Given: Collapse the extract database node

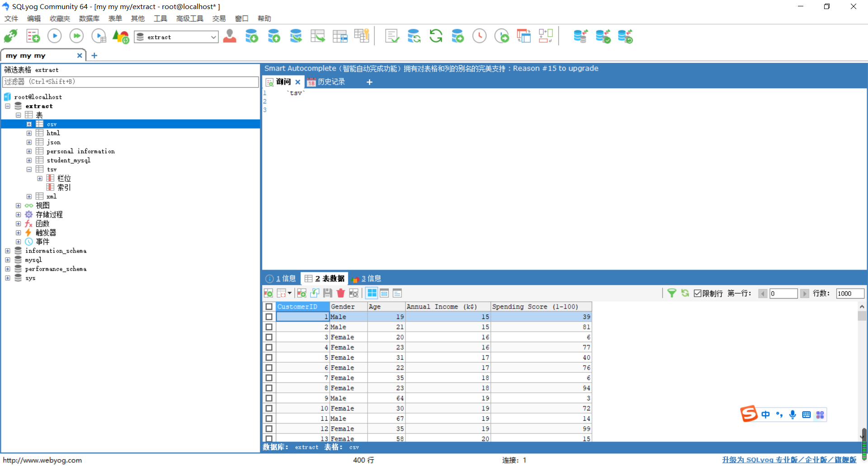Looking at the screenshot, I should (8, 106).
